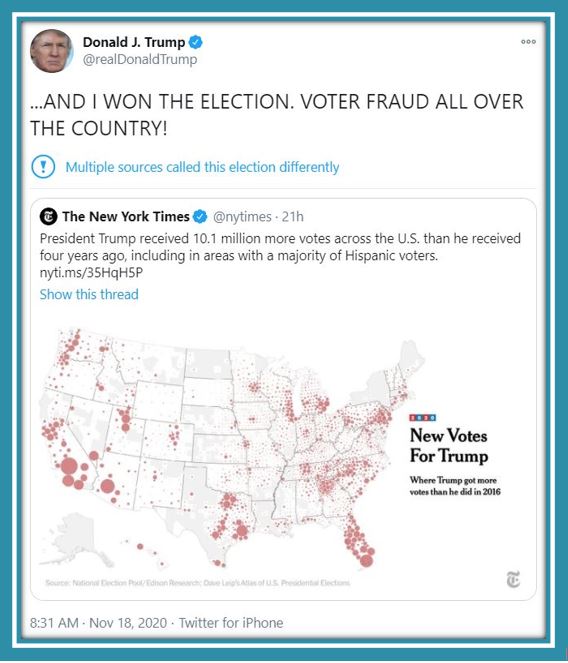Click 'Show this thread'
This screenshot has width=568, height=663.
[89, 294]
